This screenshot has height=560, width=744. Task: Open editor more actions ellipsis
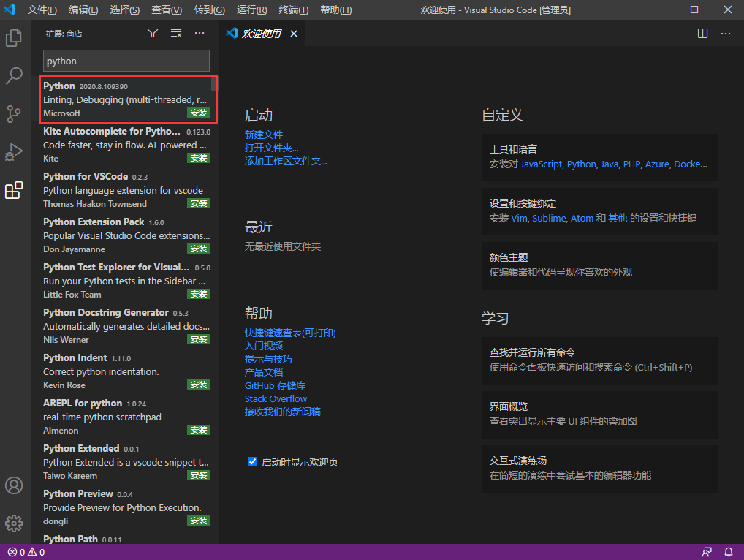pyautogui.click(x=726, y=33)
